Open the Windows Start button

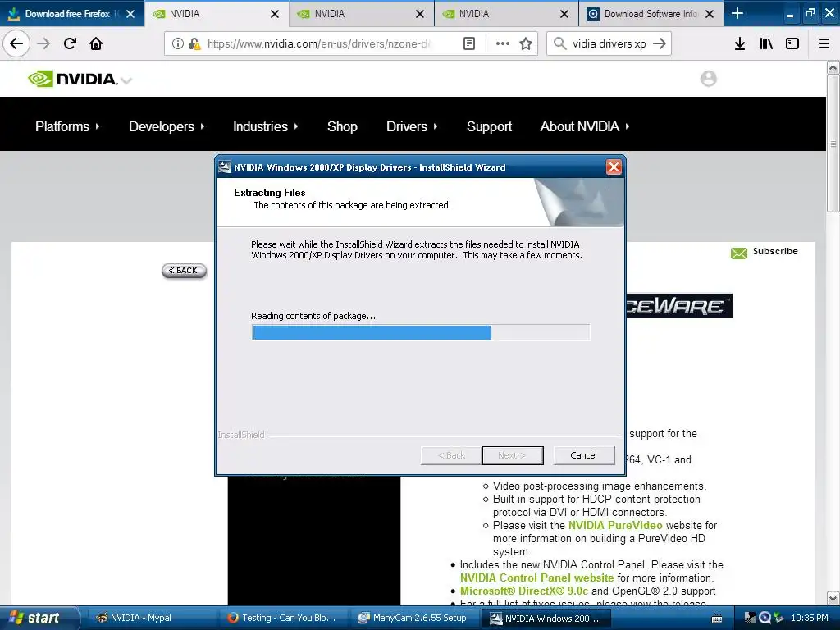(38, 618)
